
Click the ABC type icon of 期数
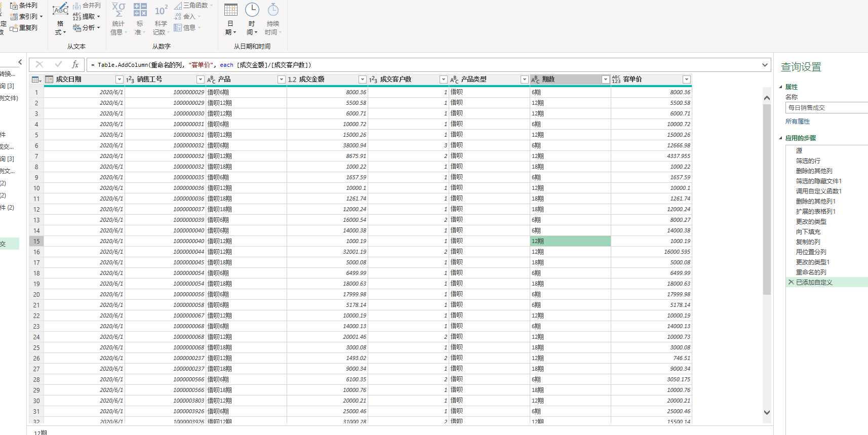coord(535,80)
